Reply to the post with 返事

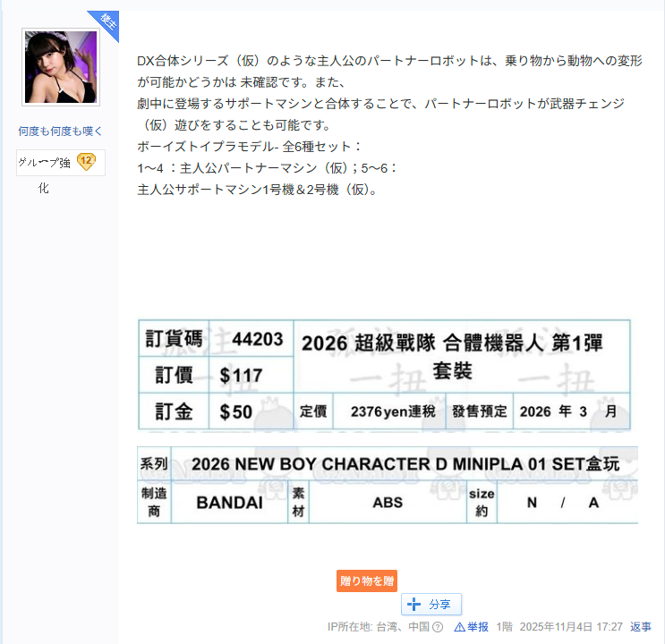(x=641, y=627)
